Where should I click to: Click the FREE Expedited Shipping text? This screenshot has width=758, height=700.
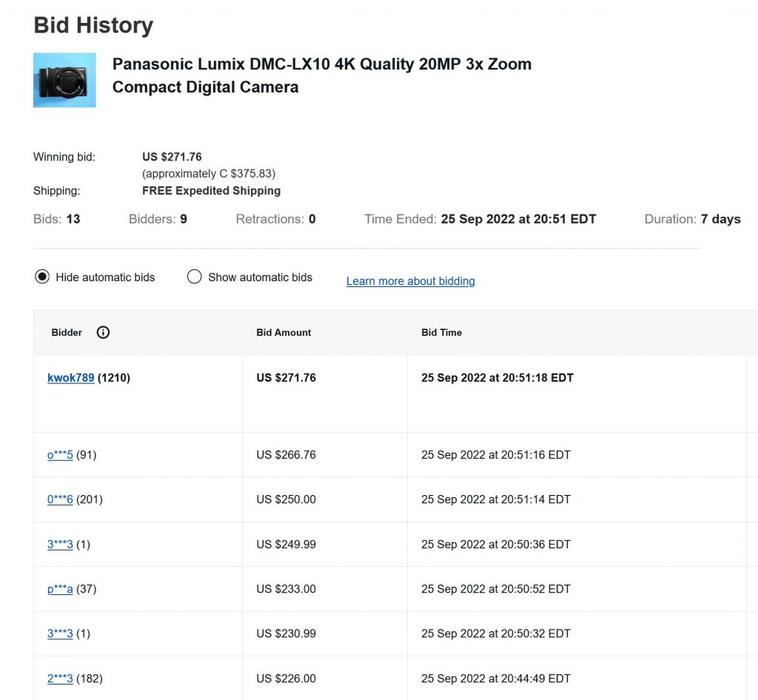click(211, 191)
